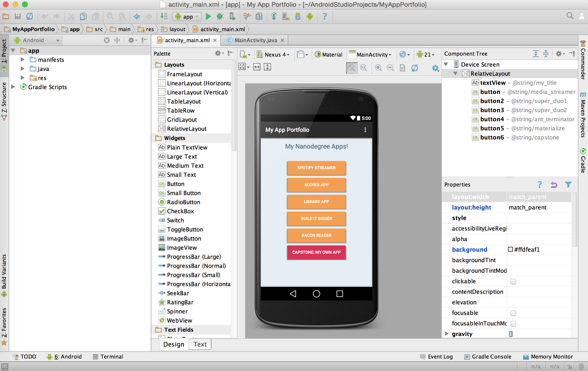Run the app with the green play icon
The width and height of the screenshot is (588, 371).
(208, 16)
